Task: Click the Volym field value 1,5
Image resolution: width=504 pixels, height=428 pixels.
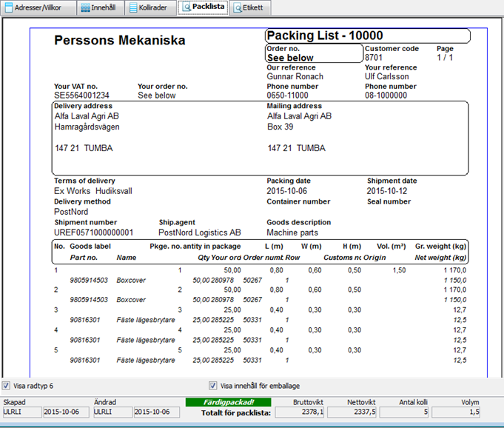Action: point(456,412)
